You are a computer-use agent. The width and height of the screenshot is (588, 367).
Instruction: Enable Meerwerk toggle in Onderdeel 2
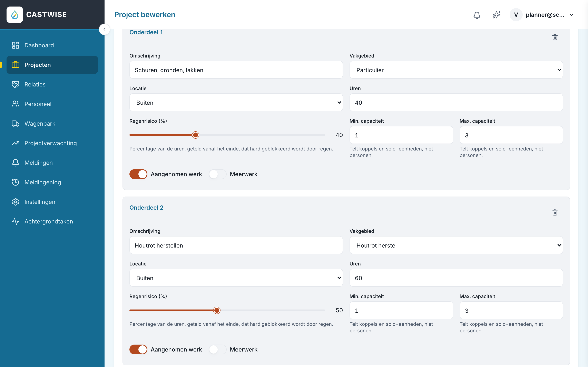(217, 349)
